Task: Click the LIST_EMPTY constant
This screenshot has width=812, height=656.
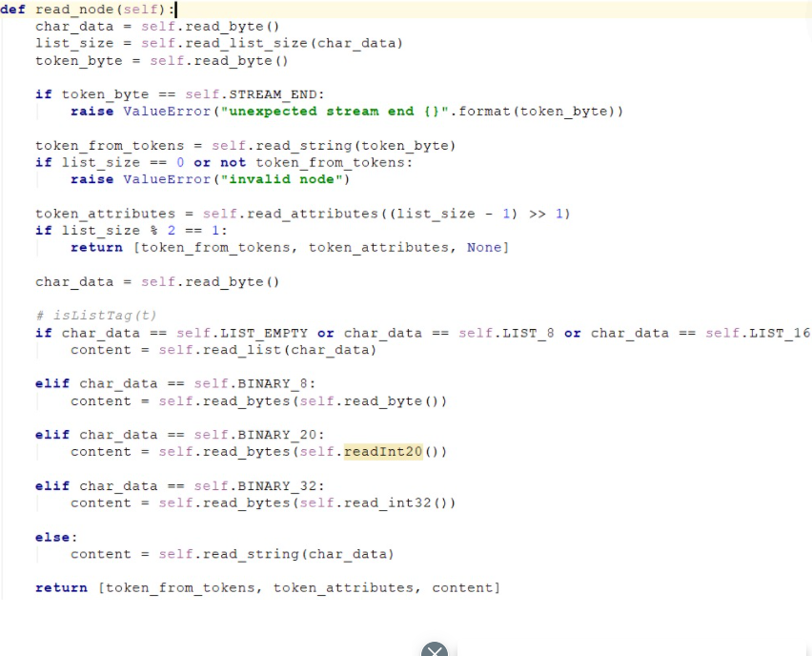Action: pos(264,333)
